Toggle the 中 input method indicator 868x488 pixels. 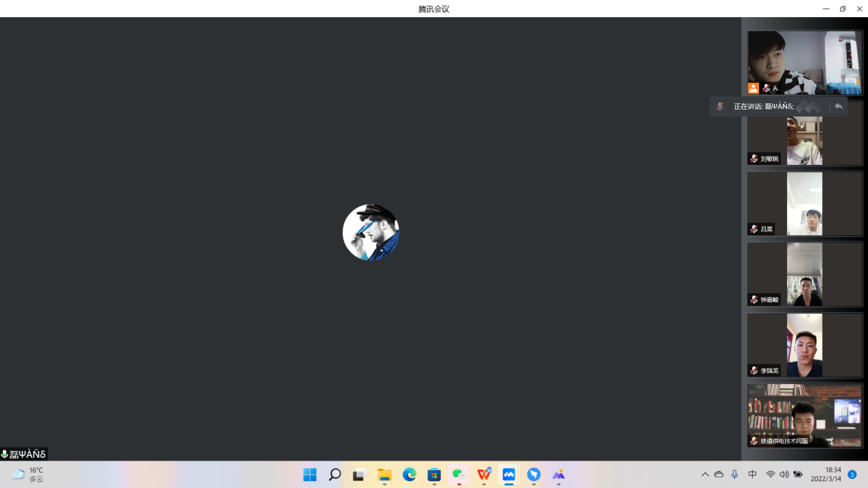(752, 474)
